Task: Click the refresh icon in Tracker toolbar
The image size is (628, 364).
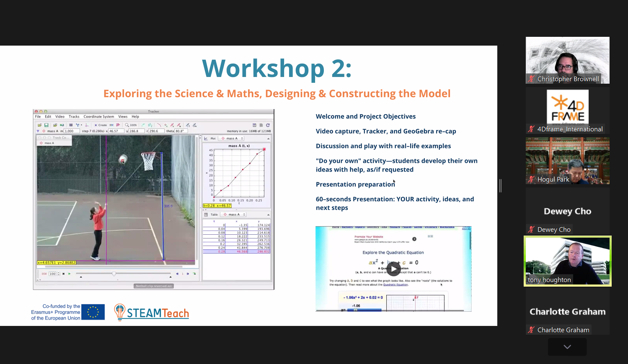Action: pyautogui.click(x=268, y=125)
